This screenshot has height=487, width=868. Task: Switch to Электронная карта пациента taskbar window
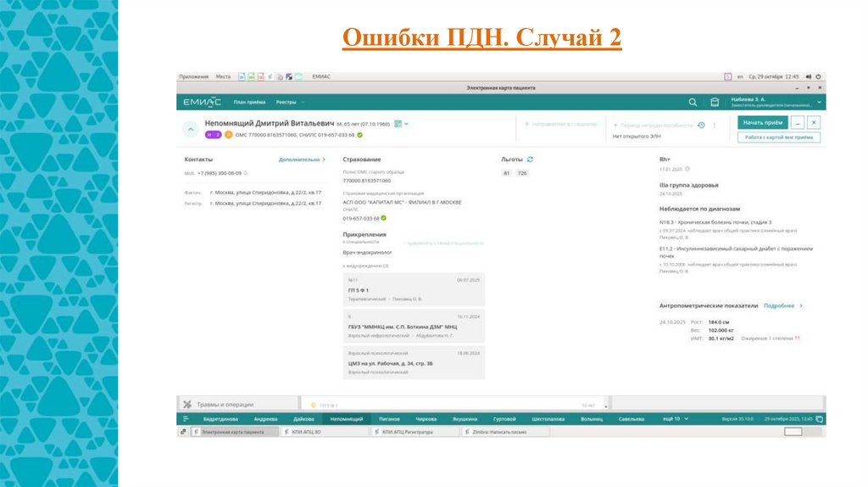(x=235, y=432)
